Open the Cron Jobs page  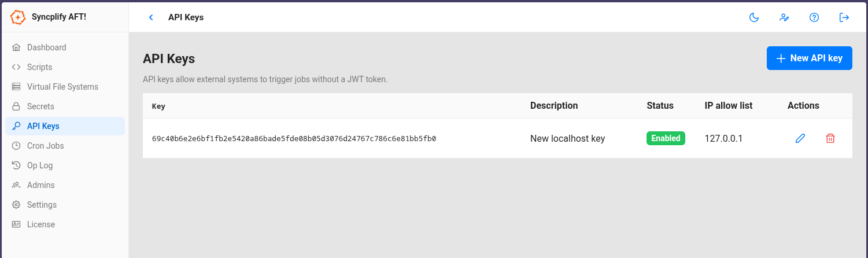click(x=45, y=146)
